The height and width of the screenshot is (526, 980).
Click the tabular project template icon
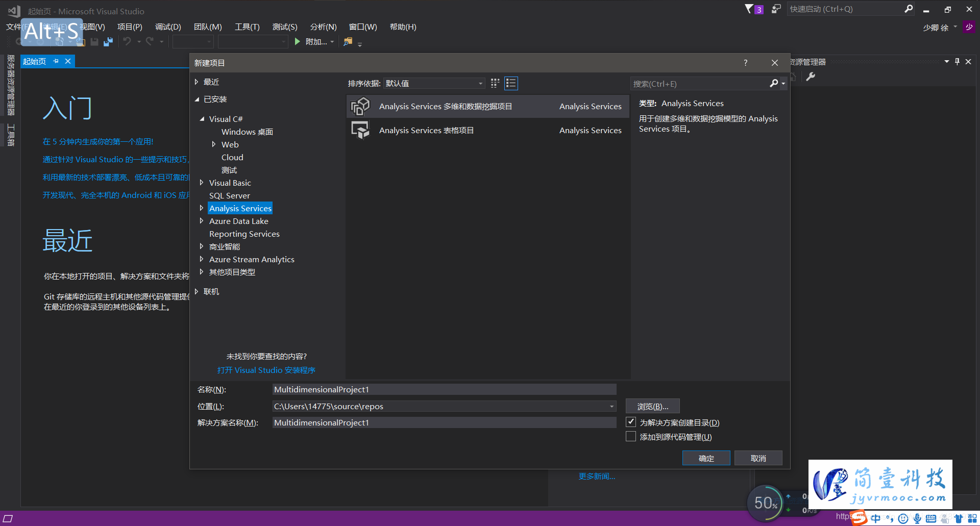pyautogui.click(x=360, y=130)
